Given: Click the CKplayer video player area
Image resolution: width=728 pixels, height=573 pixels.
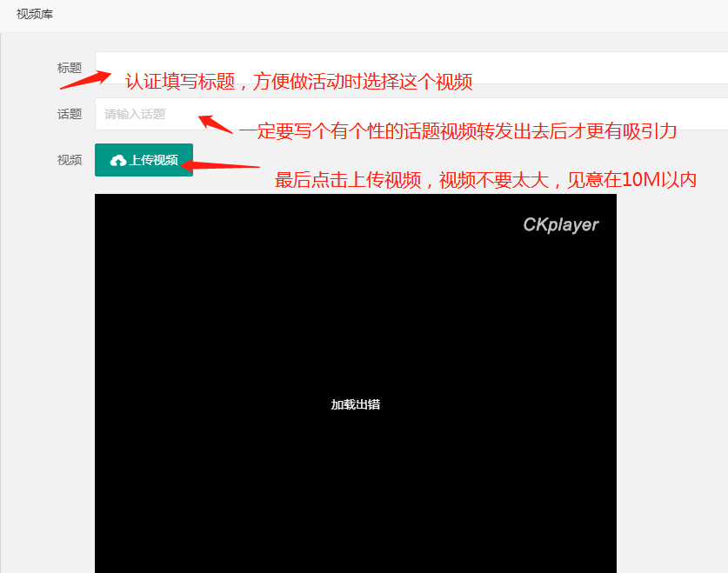Looking at the screenshot, I should [356, 383].
